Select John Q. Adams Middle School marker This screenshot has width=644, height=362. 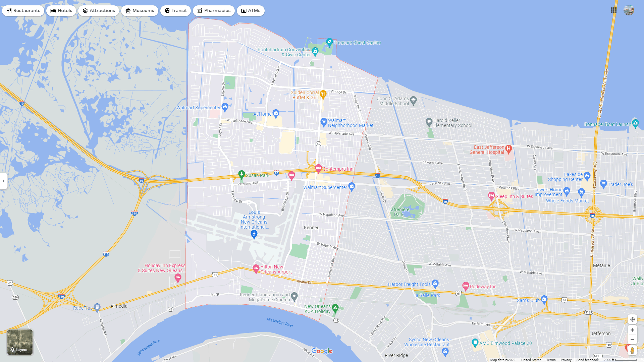click(x=414, y=100)
